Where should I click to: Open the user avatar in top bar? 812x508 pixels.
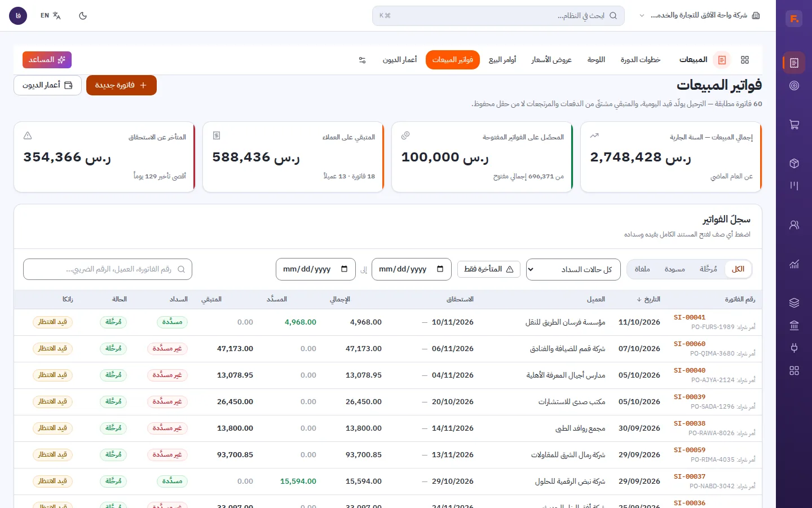click(18, 16)
